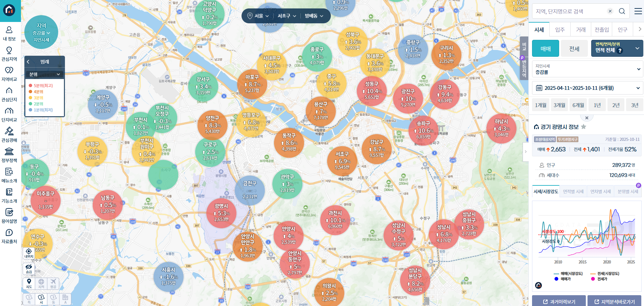This screenshot has height=306, width=644.
Task: Switch to 항공 aerial map type
Action: tap(53, 284)
